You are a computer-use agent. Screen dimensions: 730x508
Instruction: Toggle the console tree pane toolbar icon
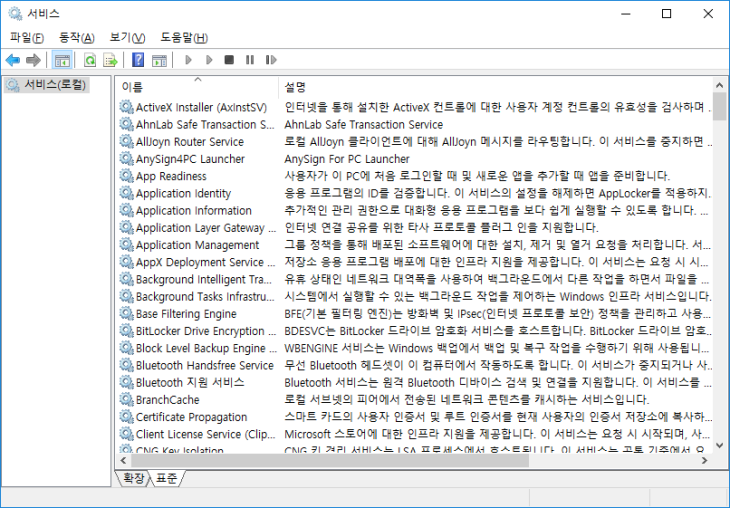click(x=62, y=60)
